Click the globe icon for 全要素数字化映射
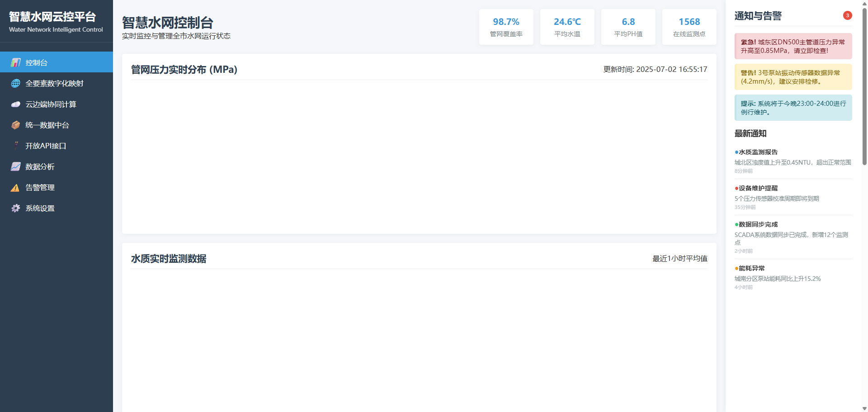Screen dimensions: 868x412 coord(16,83)
